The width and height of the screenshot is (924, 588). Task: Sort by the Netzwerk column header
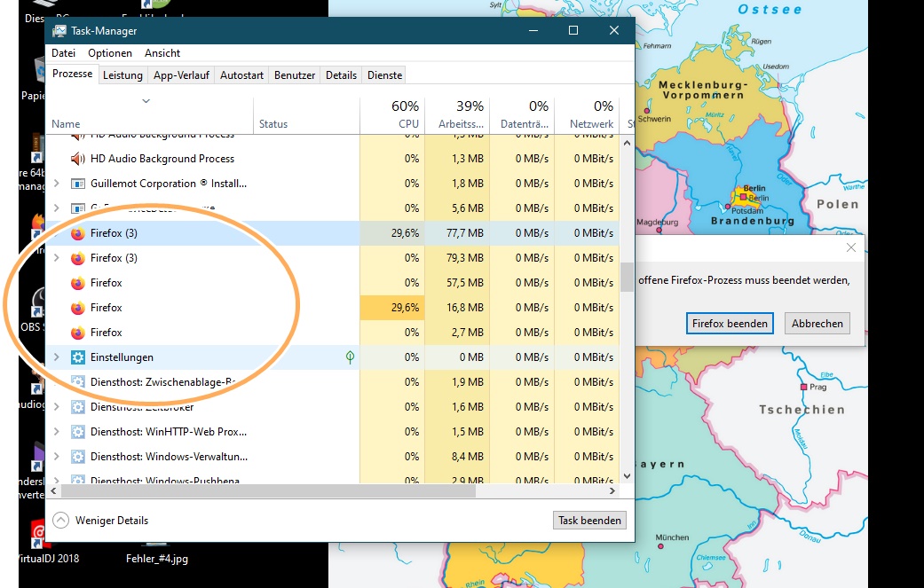(x=587, y=114)
